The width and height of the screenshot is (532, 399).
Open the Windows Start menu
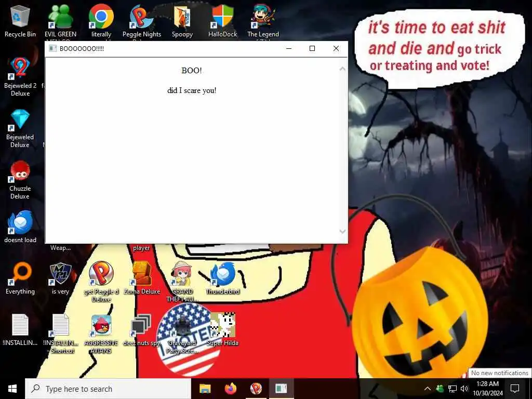pyautogui.click(x=12, y=389)
